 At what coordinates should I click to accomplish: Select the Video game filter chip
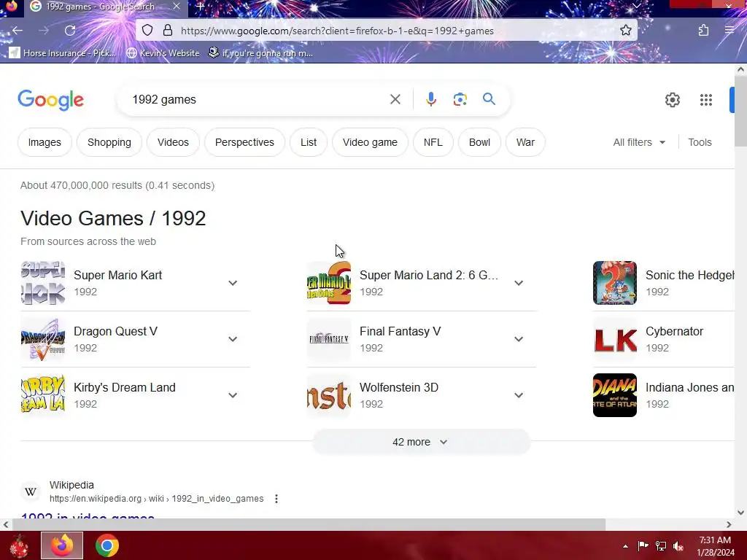tap(370, 142)
